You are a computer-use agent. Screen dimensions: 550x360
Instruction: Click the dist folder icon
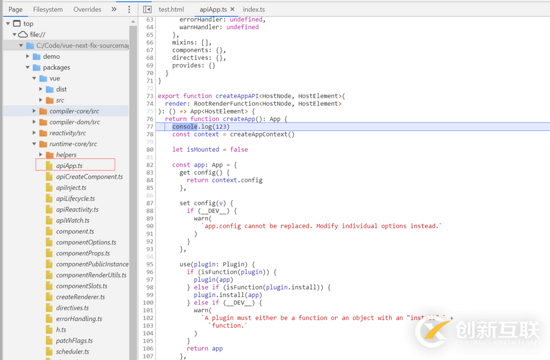click(x=50, y=89)
